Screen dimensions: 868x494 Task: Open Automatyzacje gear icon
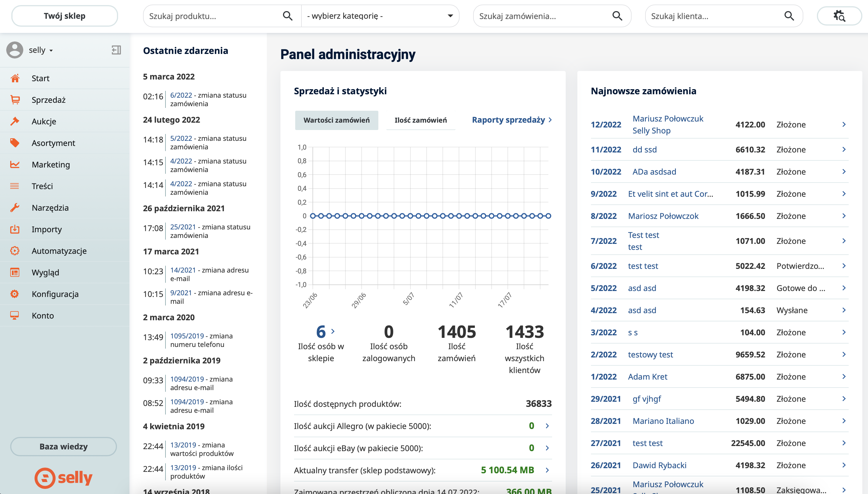point(15,251)
